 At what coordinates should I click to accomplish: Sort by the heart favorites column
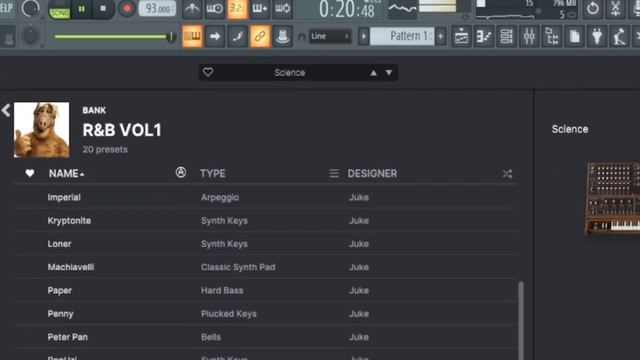click(30, 173)
